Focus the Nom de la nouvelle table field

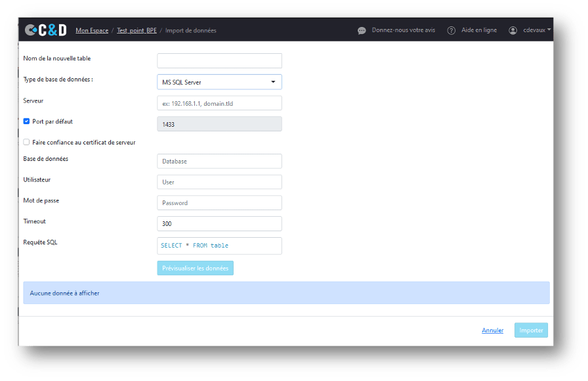point(219,61)
